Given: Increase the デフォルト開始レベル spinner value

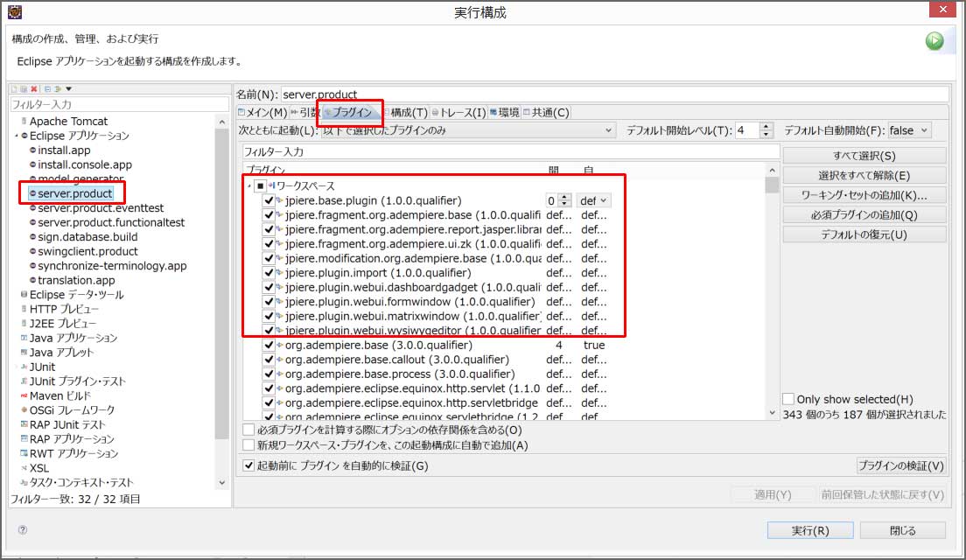Looking at the screenshot, I should coord(766,127).
